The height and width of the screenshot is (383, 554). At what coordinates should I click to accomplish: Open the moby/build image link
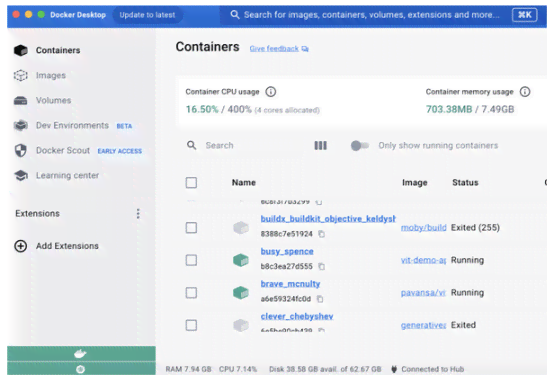point(424,228)
